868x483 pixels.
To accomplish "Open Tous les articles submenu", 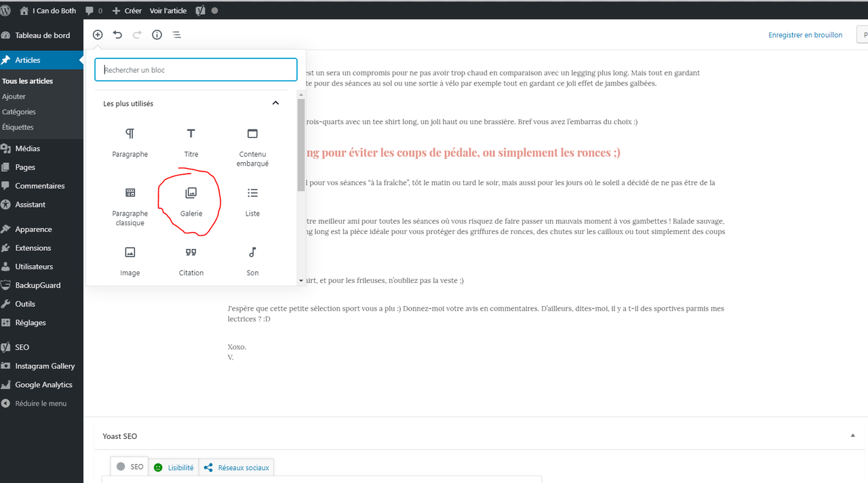I will coord(28,81).
